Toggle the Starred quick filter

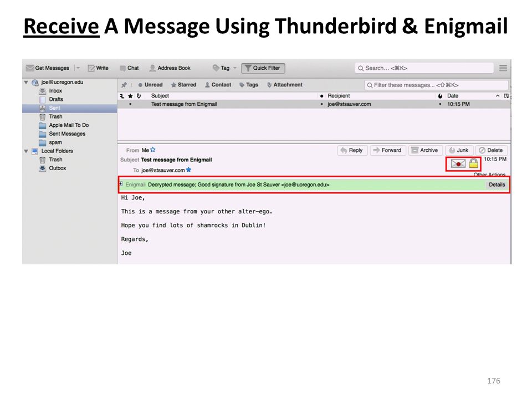point(183,85)
